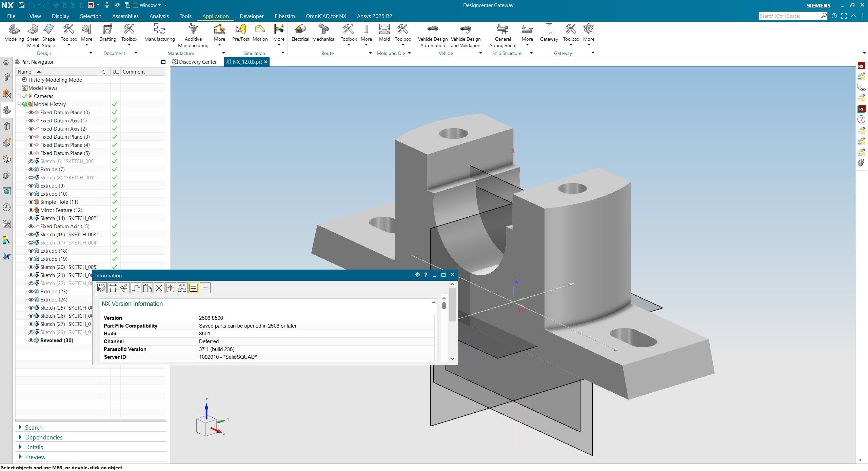This screenshot has width=868, height=471.
Task: Open Electrical routing application
Action: pyautogui.click(x=300, y=33)
